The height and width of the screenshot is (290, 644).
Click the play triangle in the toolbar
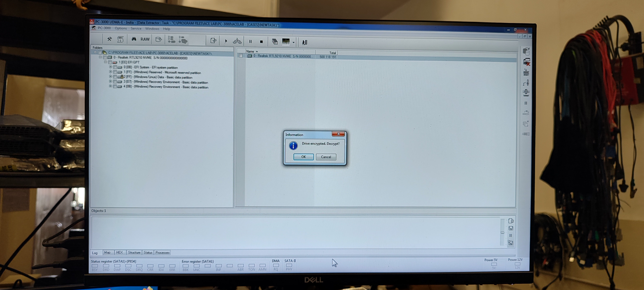(226, 41)
